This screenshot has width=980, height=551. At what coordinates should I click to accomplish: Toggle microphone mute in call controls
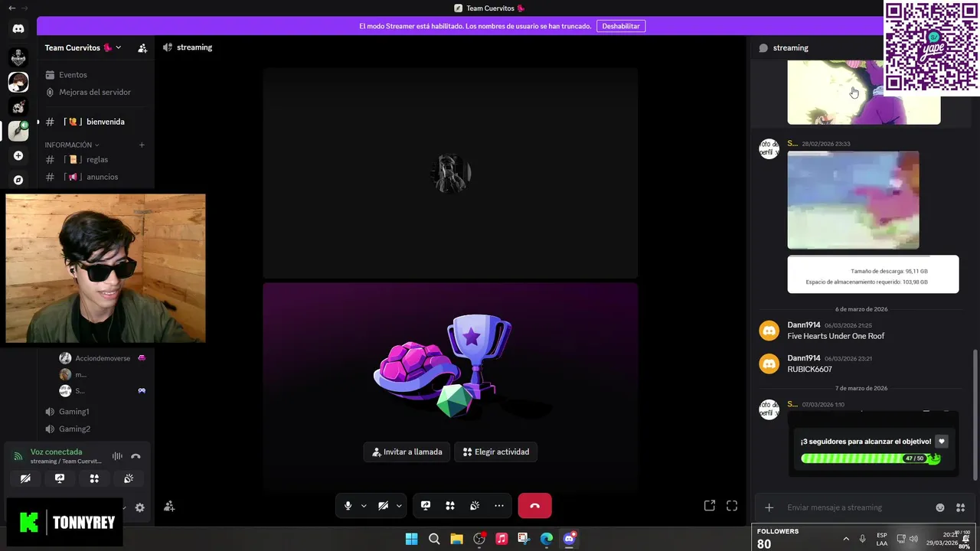point(348,506)
